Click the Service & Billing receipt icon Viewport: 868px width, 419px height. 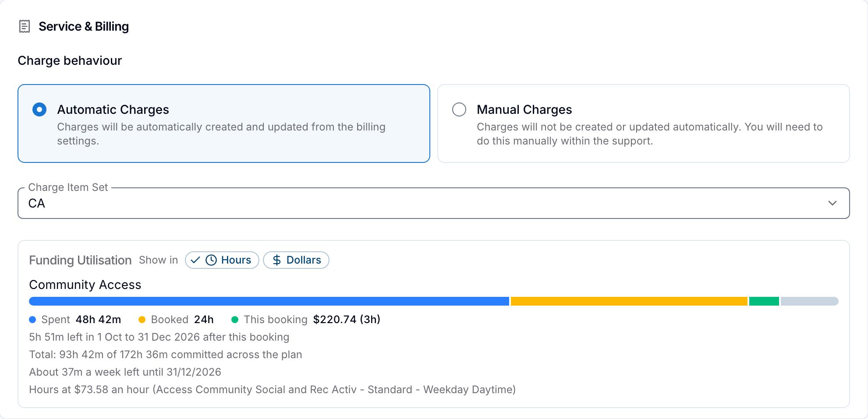[25, 26]
